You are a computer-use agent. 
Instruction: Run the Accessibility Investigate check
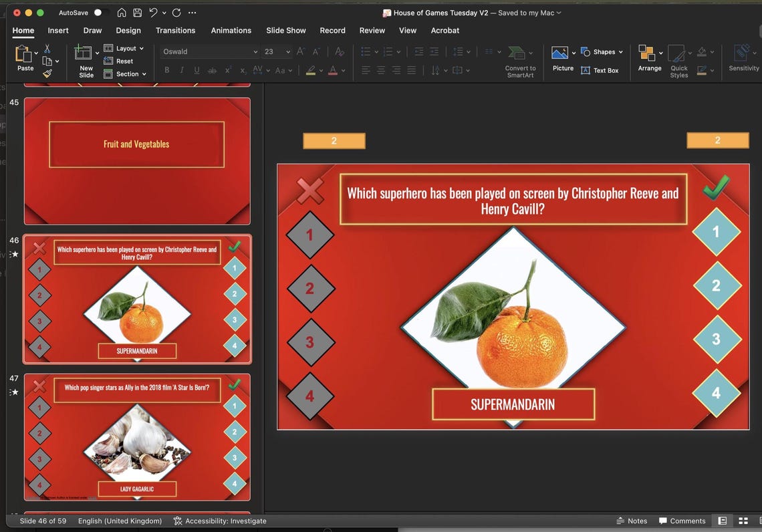(x=221, y=521)
